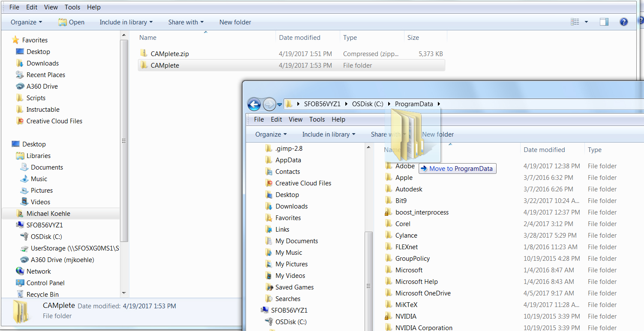Click the Network icon in the navigation pane
The image size is (644, 331).
[x=20, y=271]
